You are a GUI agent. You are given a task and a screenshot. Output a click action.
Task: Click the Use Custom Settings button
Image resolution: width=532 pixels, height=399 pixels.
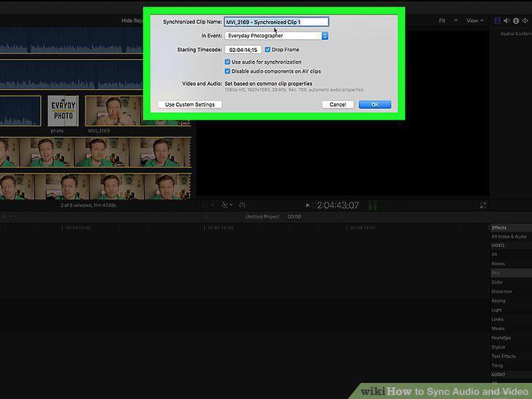tap(190, 104)
